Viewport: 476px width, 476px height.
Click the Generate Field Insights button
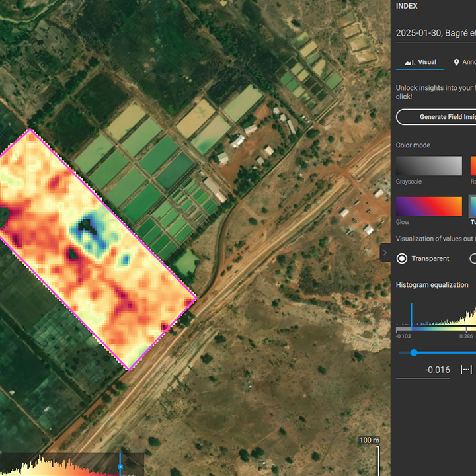click(x=436, y=117)
